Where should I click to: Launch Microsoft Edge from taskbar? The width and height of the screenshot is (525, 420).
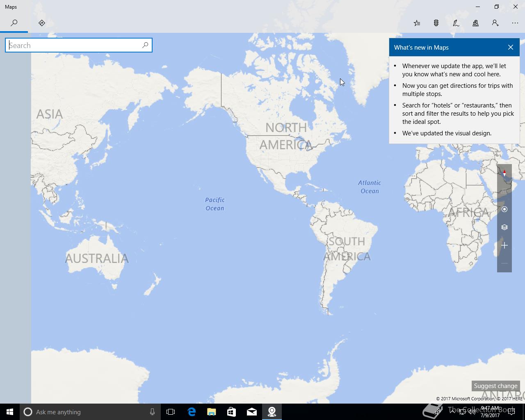coord(192,412)
